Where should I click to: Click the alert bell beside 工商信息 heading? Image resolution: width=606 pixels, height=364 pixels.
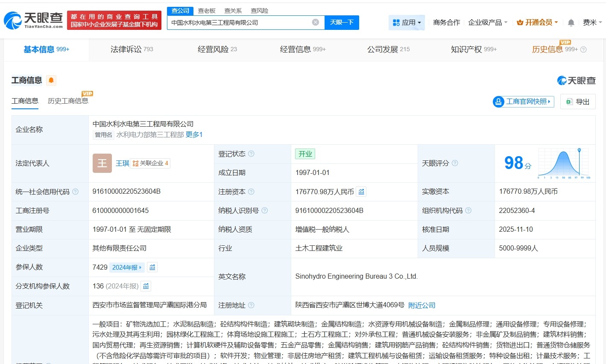(x=51, y=79)
